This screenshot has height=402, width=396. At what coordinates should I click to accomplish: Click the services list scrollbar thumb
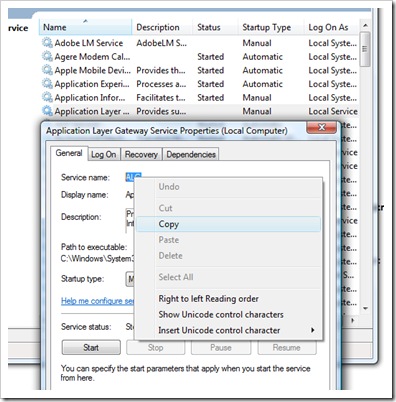click(365, 49)
